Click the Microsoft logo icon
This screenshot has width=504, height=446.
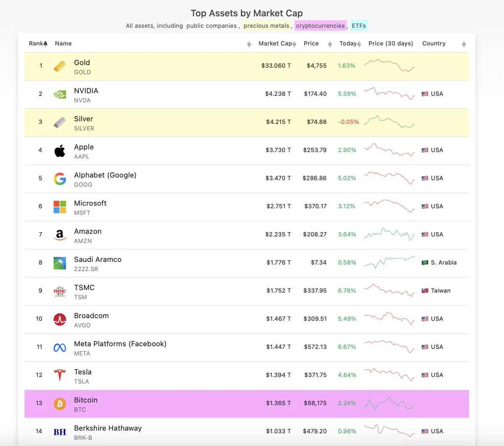click(x=60, y=207)
